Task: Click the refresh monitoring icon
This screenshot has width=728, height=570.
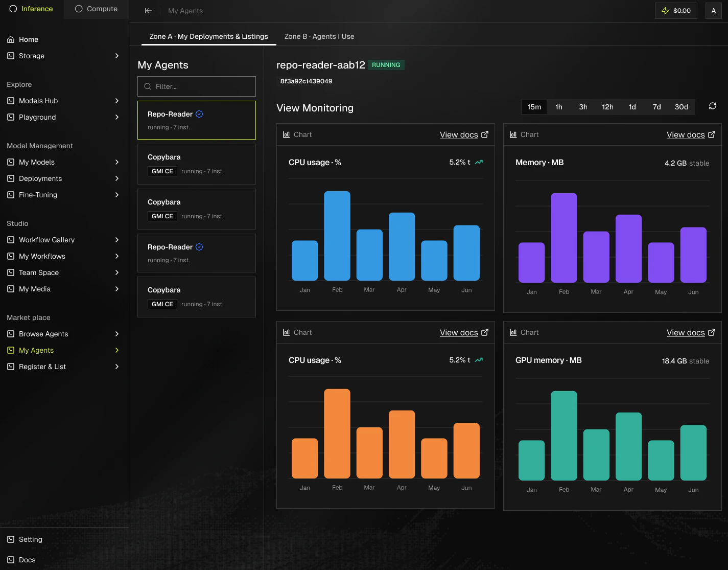Action: (x=713, y=106)
